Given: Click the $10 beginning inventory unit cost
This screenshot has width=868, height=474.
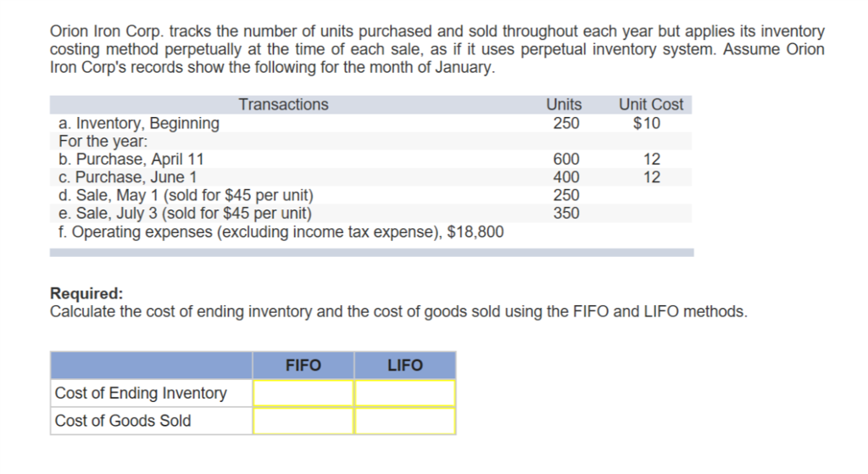Looking at the screenshot, I should click(x=650, y=123).
